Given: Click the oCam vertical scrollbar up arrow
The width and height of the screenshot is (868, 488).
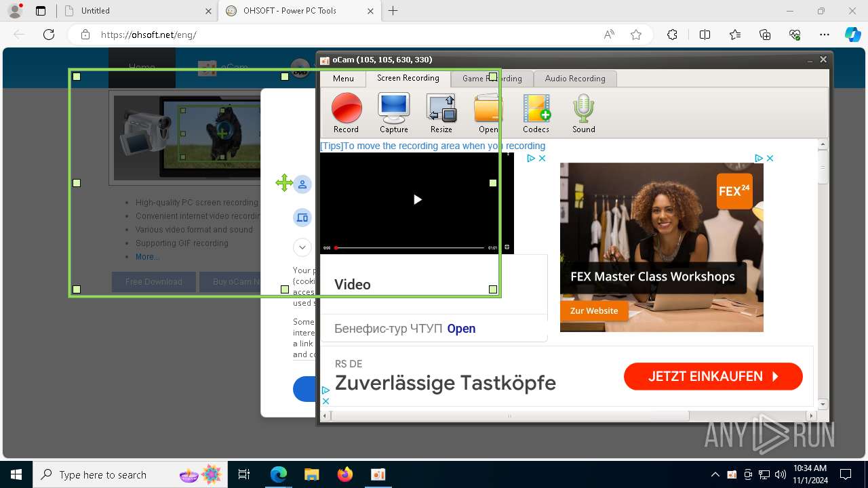Looking at the screenshot, I should pos(823,144).
